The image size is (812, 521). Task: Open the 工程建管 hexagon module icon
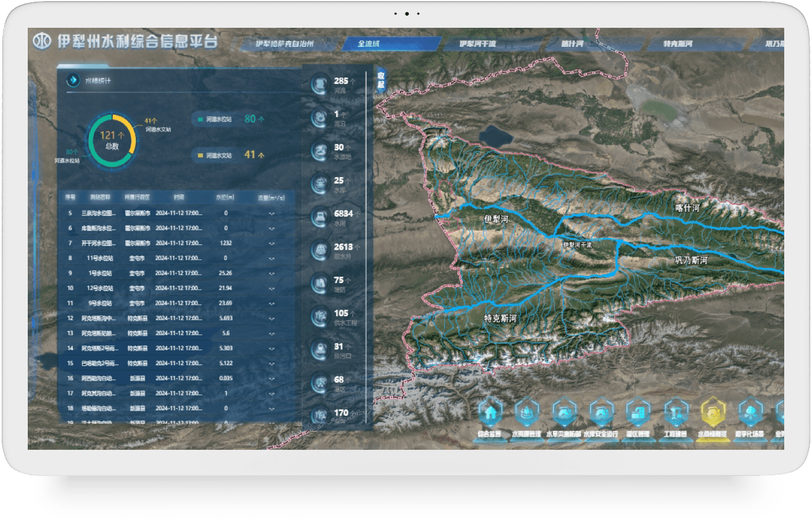676,413
